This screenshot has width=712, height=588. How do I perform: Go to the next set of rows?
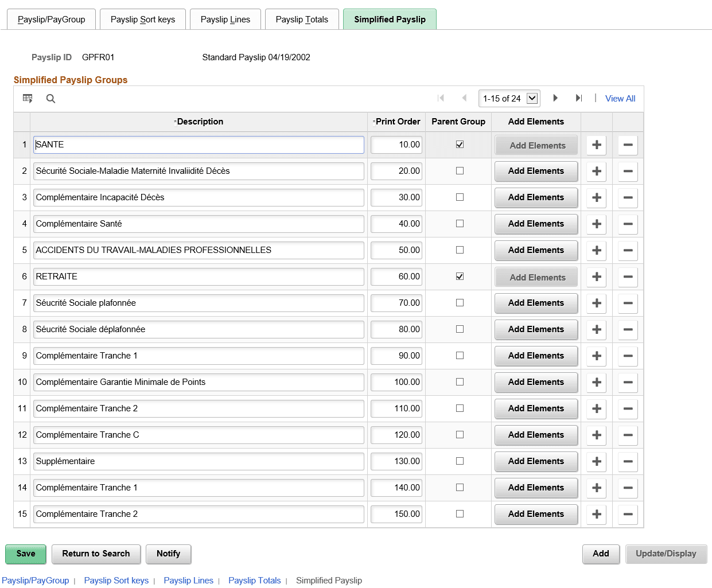coord(555,98)
